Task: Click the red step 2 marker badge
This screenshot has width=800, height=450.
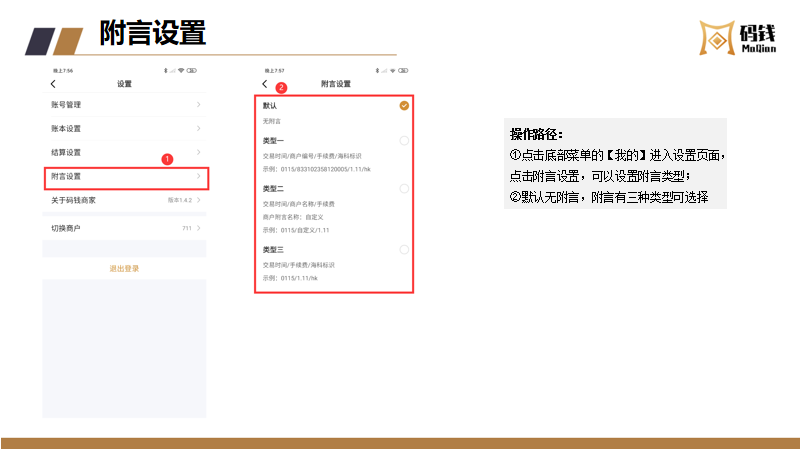Action: (x=281, y=88)
